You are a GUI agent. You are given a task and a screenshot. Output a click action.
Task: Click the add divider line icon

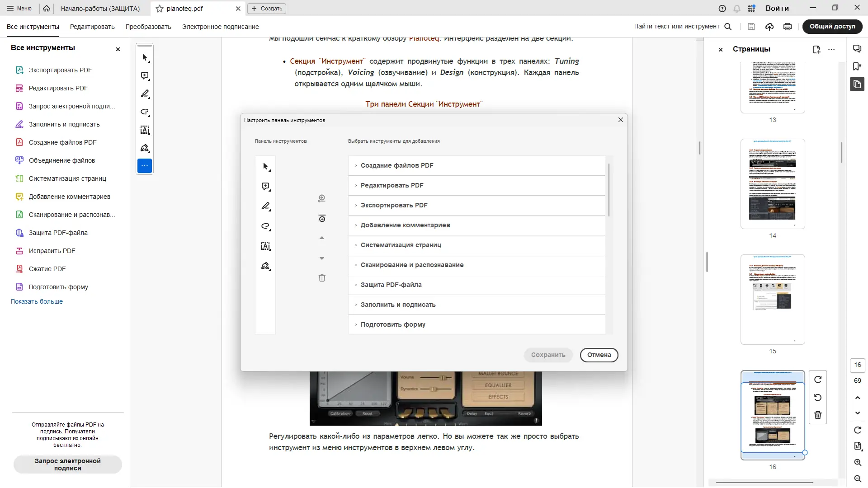[322, 219]
